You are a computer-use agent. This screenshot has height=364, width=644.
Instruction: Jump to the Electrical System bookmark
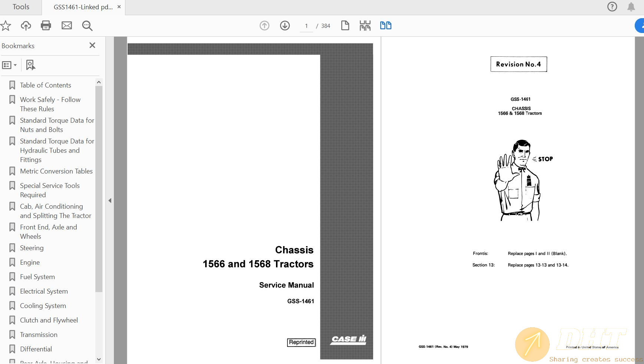pos(44,291)
